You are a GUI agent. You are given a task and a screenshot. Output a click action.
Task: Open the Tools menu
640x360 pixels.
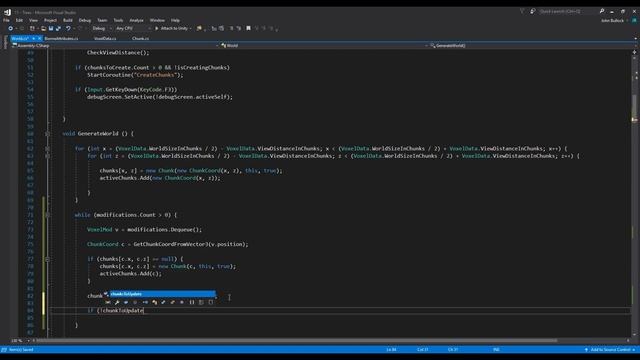(118, 20)
